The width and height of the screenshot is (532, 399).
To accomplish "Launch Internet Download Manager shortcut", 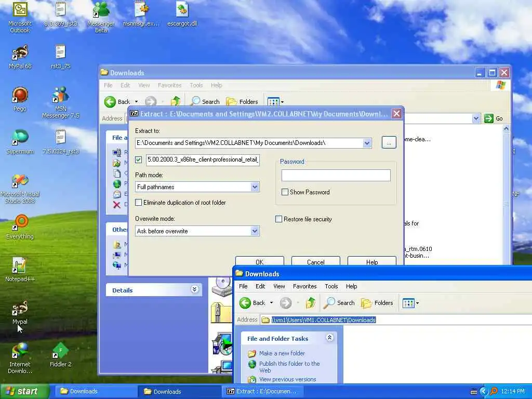I will click(x=20, y=358).
